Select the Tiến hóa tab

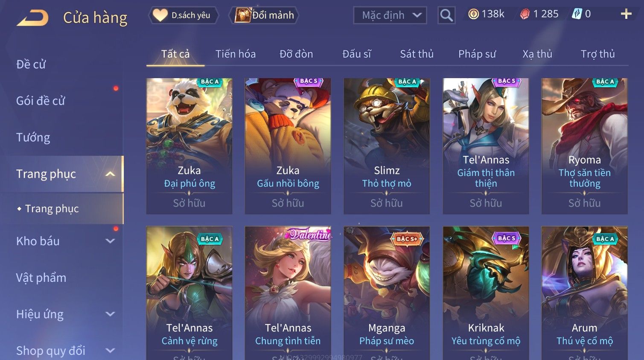coord(236,54)
